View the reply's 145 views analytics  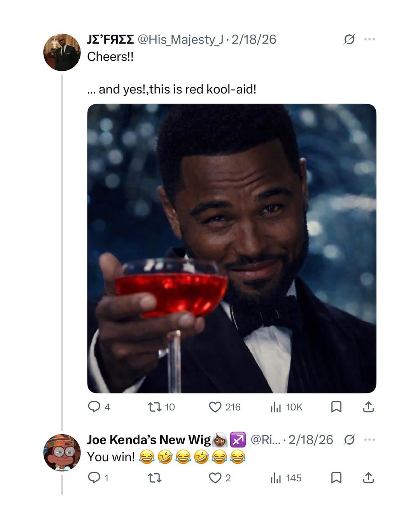pyautogui.click(x=276, y=478)
